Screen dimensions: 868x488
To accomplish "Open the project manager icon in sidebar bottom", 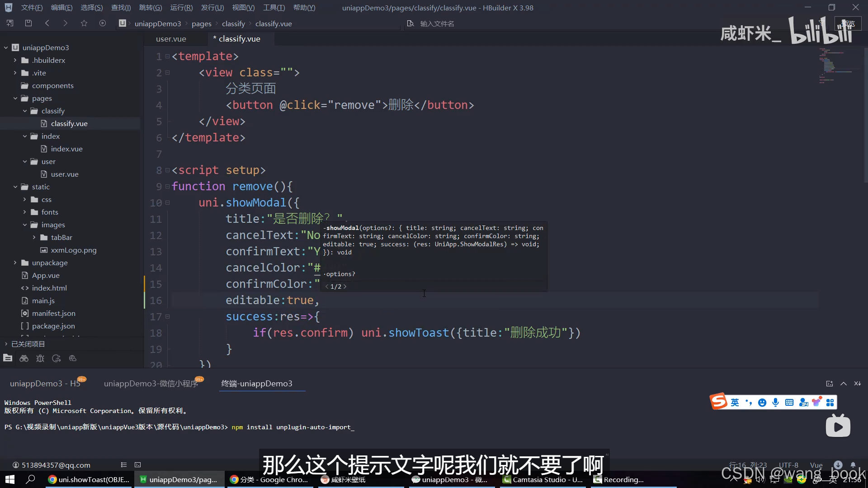I will tap(8, 358).
